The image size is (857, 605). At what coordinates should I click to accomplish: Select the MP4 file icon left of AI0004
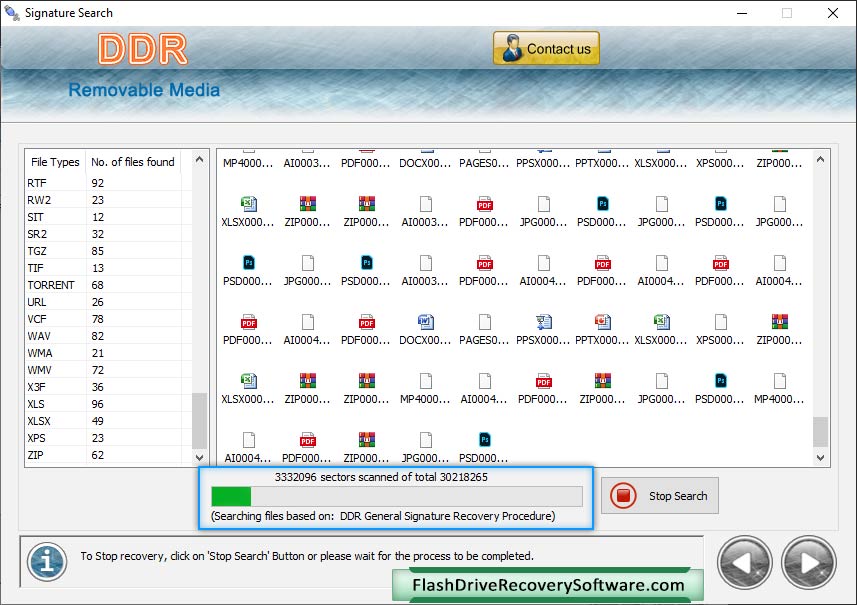425,381
